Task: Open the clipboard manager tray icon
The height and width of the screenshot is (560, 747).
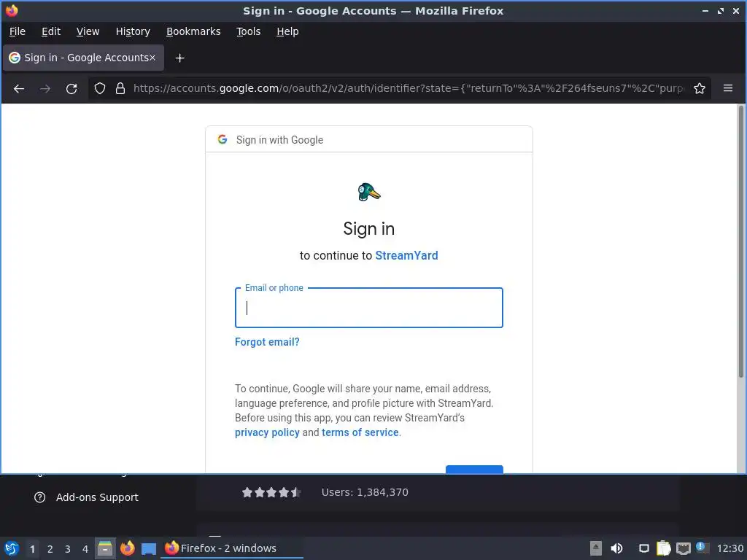Action: click(664, 548)
